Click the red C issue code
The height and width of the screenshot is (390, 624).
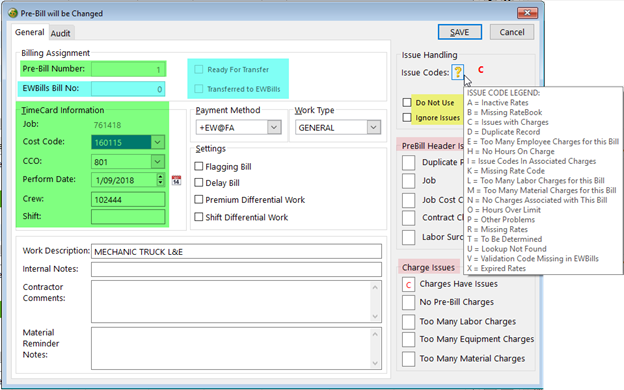[481, 70]
